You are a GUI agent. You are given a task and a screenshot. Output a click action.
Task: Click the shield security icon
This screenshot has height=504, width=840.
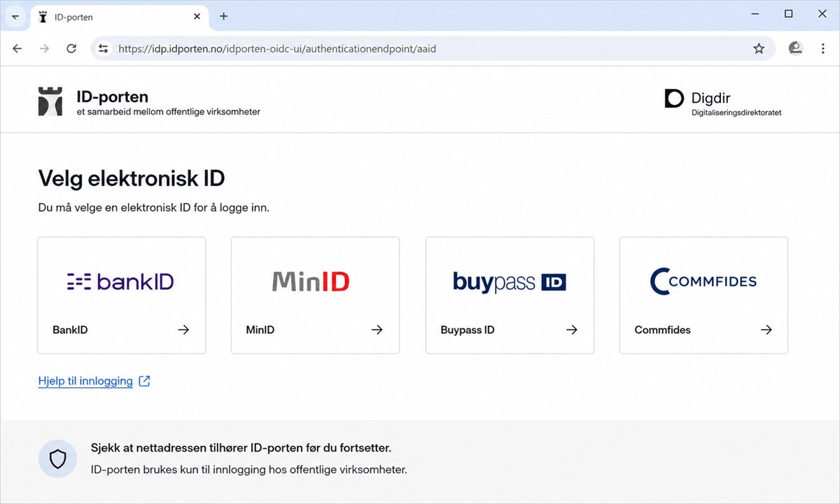click(x=57, y=459)
